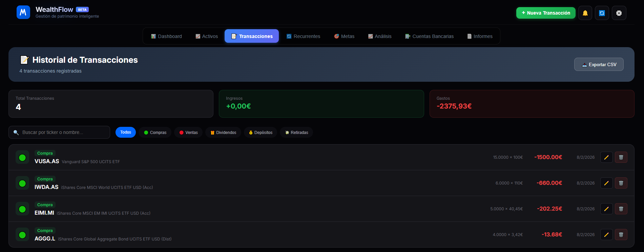
Task: Click '4 transacciones registradas' text
Action: (x=50, y=71)
